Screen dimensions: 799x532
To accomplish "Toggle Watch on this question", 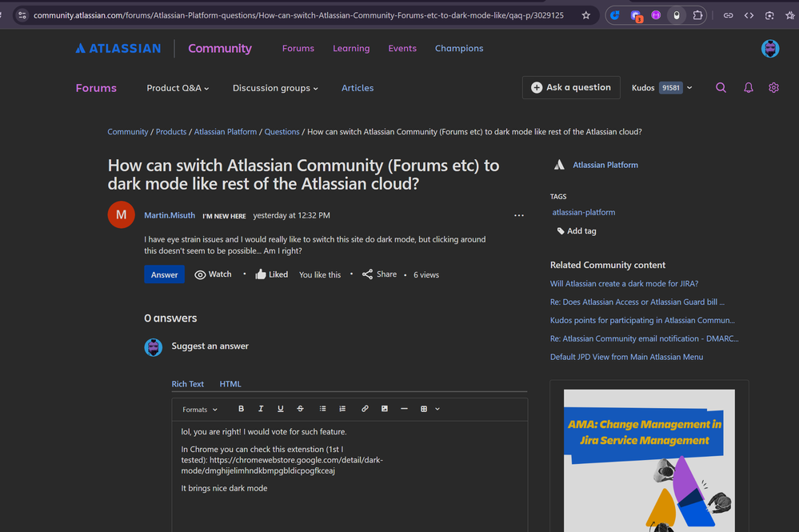I will pyautogui.click(x=213, y=274).
